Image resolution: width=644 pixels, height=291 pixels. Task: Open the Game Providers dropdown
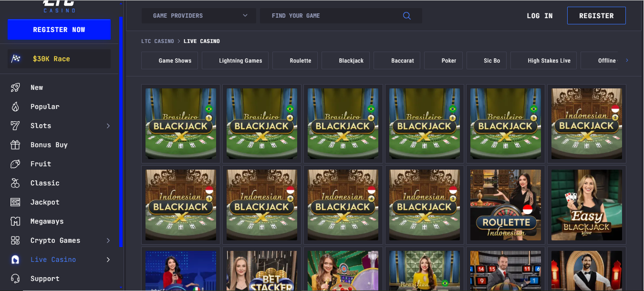click(199, 16)
